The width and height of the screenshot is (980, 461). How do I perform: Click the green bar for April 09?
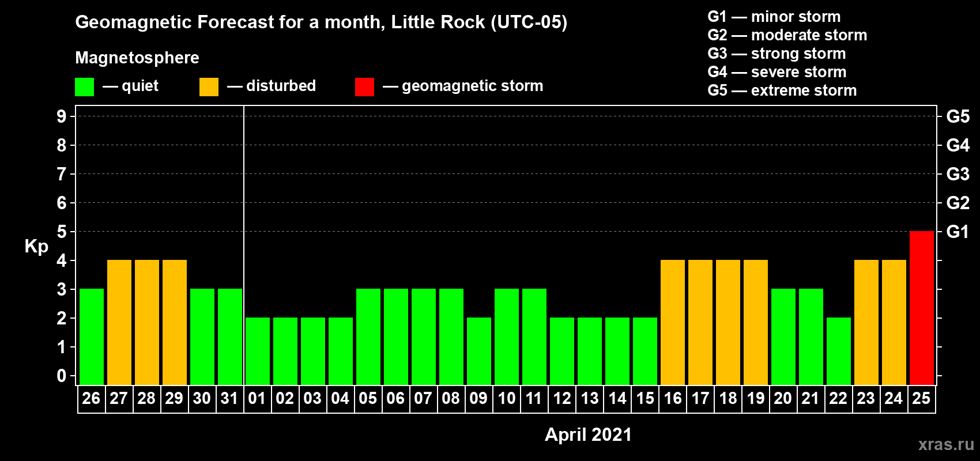(x=479, y=352)
